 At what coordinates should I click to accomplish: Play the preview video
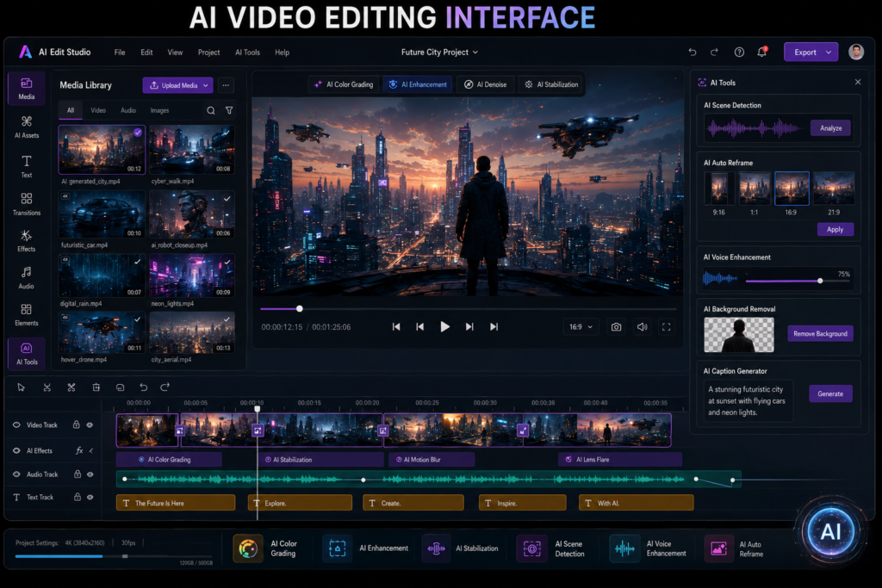444,326
